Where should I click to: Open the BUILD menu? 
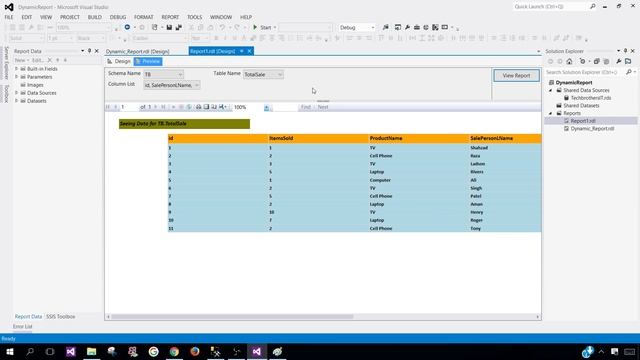click(95, 17)
